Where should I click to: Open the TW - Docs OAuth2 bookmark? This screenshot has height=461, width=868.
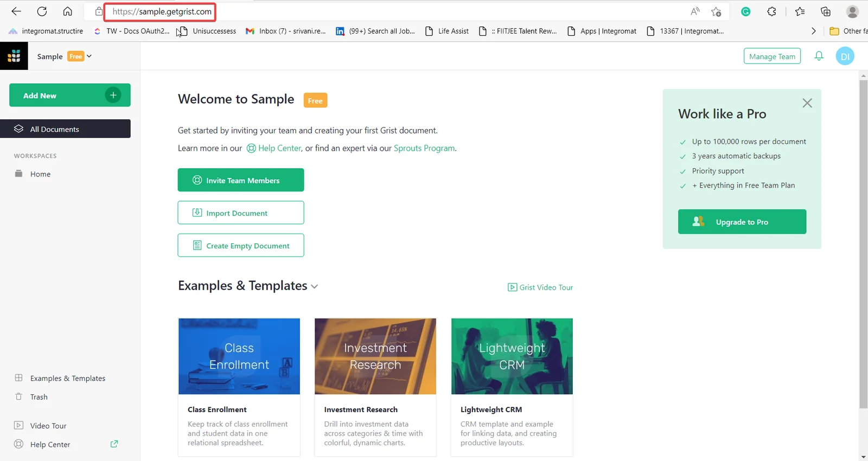click(x=132, y=31)
